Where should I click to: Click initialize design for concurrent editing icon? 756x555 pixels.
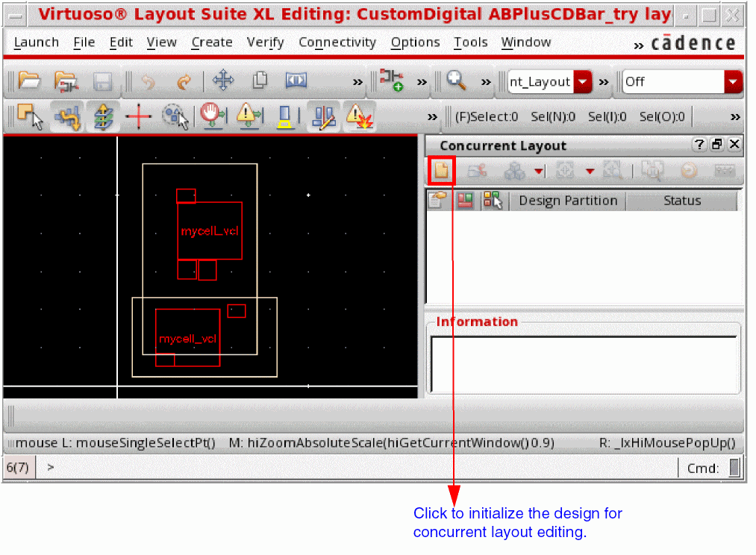[441, 170]
